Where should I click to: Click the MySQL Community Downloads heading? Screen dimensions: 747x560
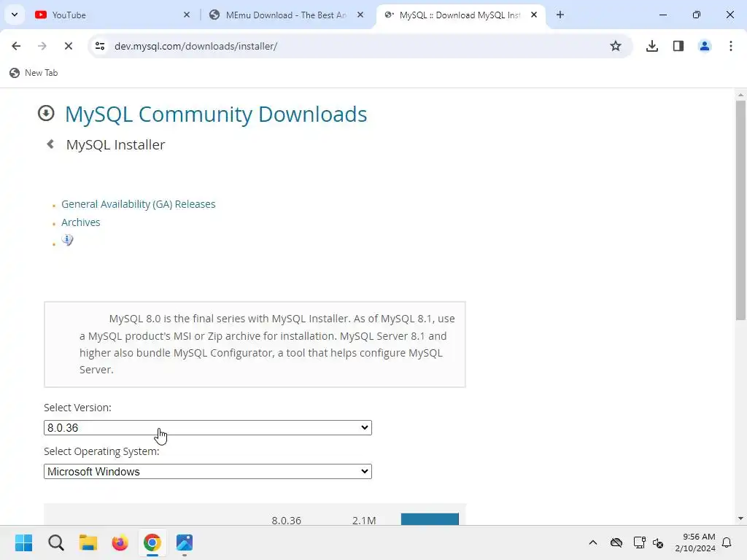pyautogui.click(x=216, y=114)
